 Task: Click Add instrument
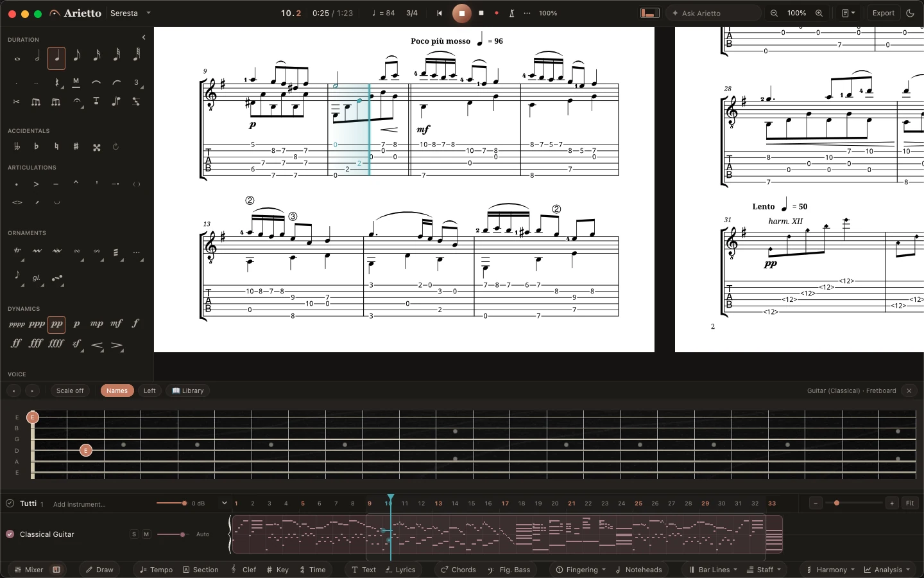(x=79, y=504)
